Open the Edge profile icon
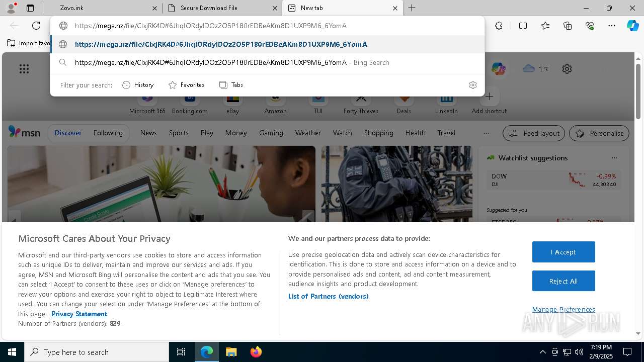Viewport: 644px width, 362px height. (11, 8)
